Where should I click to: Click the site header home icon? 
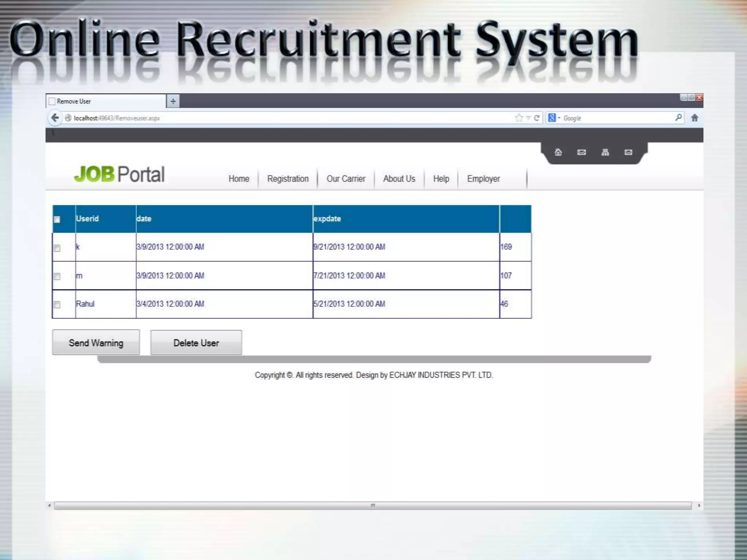point(558,152)
